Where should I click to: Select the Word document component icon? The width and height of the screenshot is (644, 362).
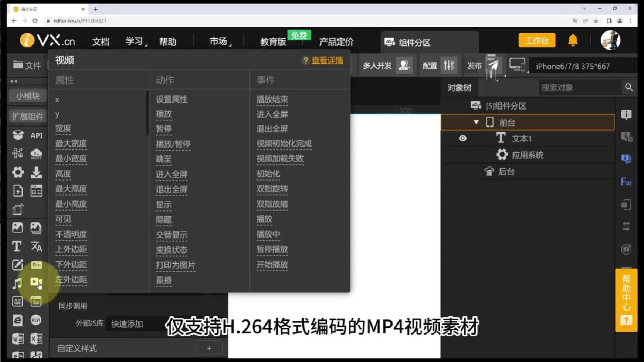(17, 339)
